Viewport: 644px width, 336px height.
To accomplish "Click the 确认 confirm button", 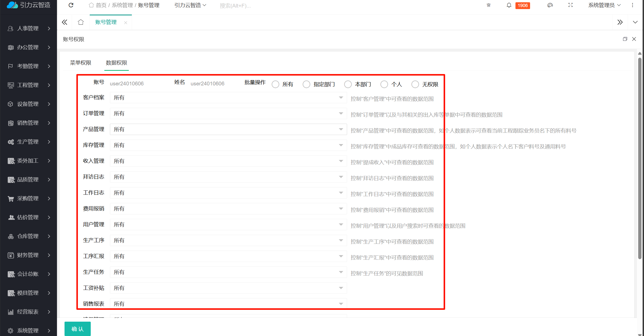I will 77,329.
